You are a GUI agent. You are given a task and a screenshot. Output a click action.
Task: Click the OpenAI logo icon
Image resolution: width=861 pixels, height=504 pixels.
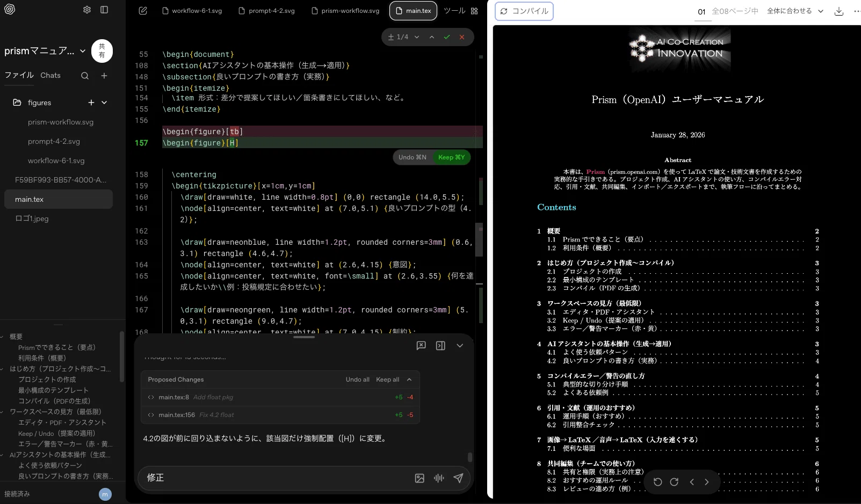(x=10, y=10)
